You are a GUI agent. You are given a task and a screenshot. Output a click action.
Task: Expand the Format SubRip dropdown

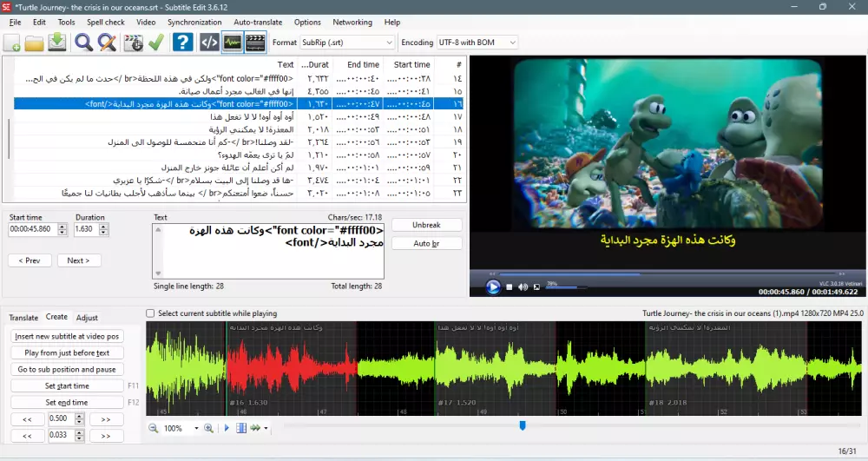click(x=387, y=42)
